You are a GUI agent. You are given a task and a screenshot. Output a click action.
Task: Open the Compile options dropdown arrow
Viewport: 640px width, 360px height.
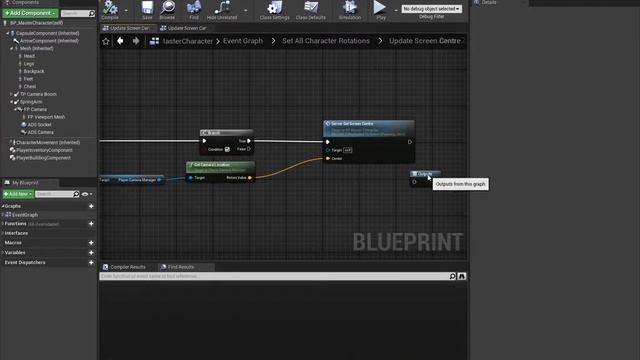click(126, 11)
